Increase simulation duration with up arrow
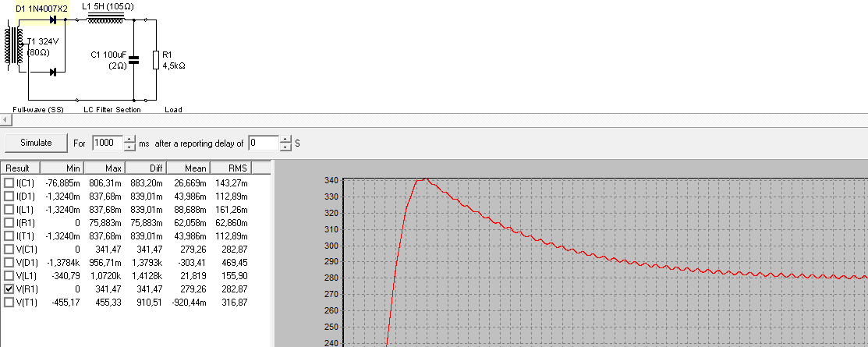The height and width of the screenshot is (347, 868). pos(129,139)
